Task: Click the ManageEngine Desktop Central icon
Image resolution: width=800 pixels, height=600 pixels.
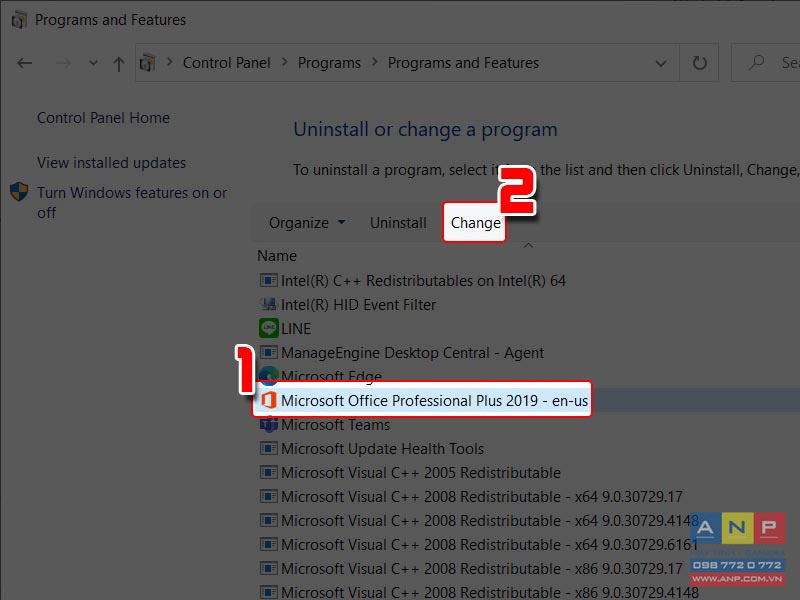Action: 268,352
